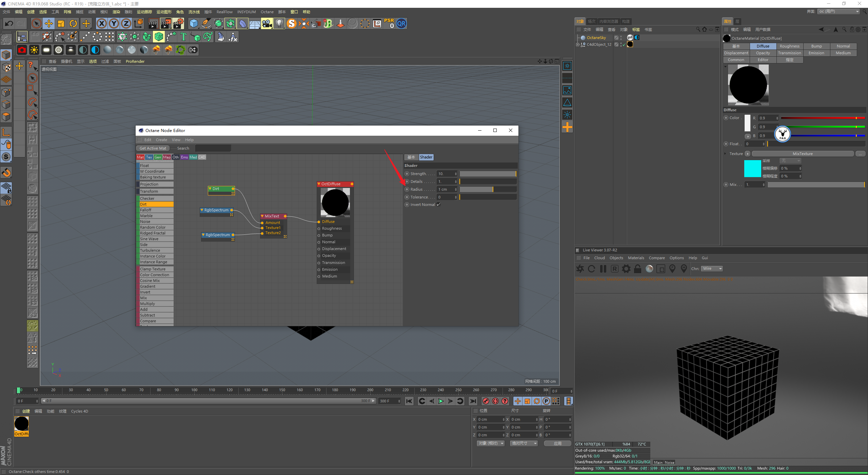Toggle OctaneSky editor visibility dots
868x475 pixels.
click(621, 38)
